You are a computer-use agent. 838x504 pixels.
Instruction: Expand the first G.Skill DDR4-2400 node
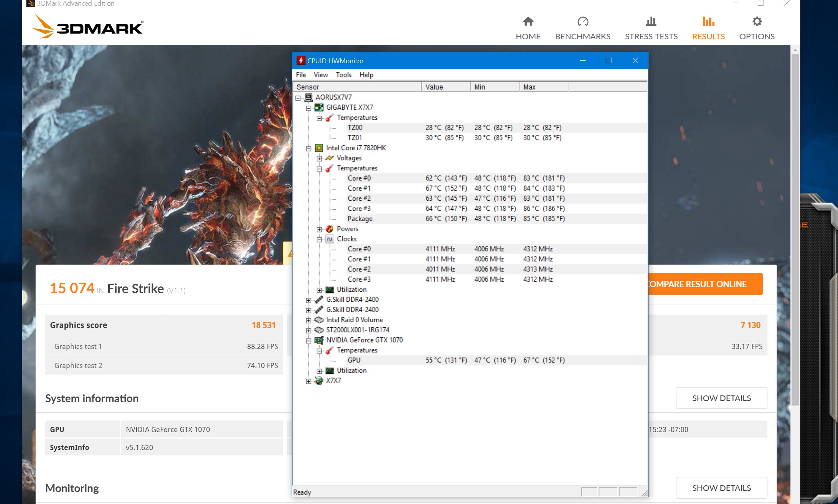tap(309, 300)
